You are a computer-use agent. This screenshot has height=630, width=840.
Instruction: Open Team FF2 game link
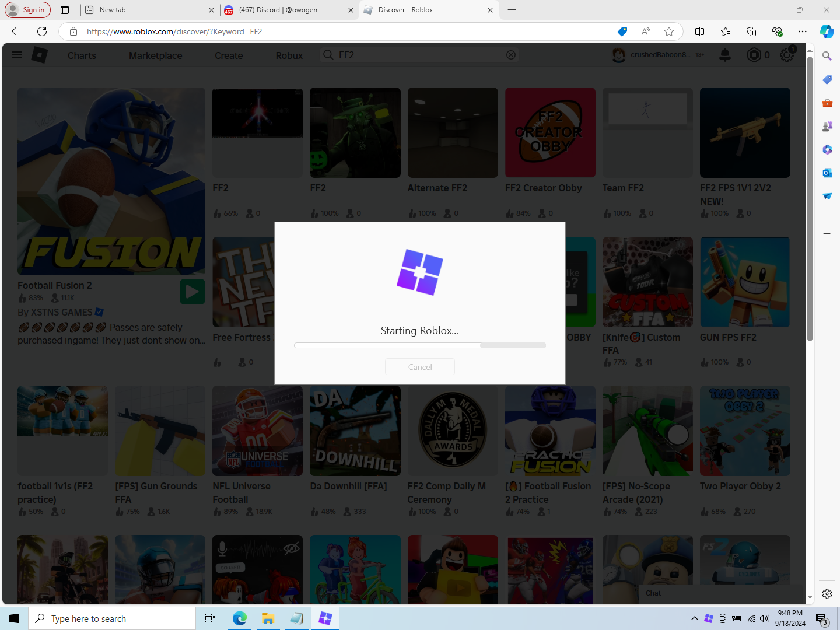(x=623, y=188)
